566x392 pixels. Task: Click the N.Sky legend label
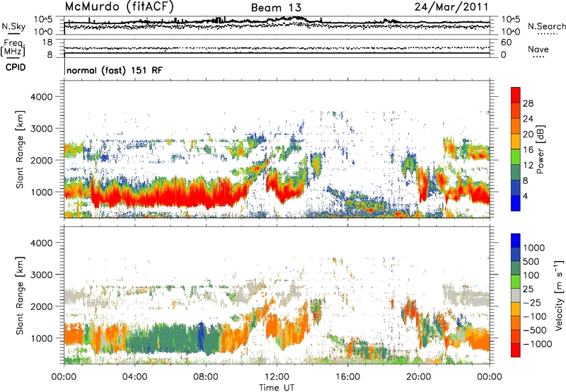(x=13, y=26)
